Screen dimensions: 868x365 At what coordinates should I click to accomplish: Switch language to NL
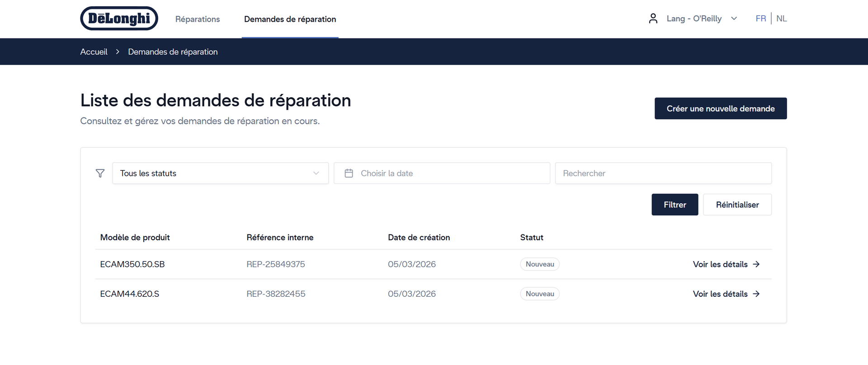(781, 19)
